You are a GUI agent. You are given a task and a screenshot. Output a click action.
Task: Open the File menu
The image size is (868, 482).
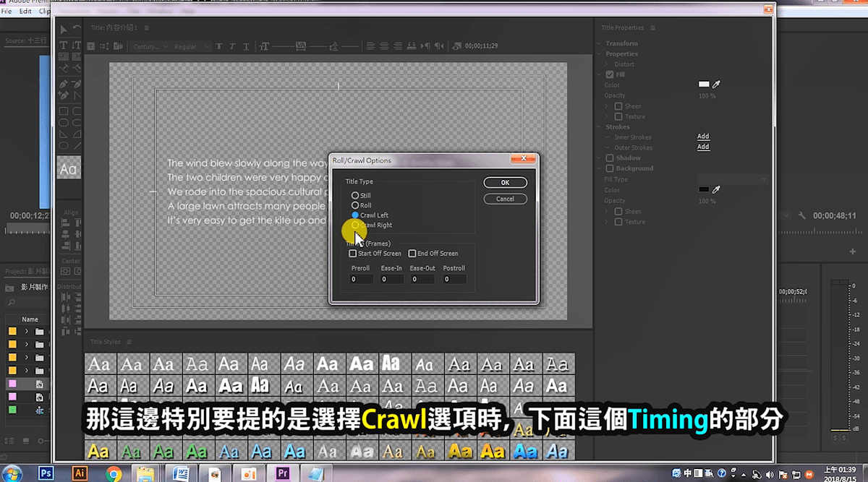(x=7, y=12)
